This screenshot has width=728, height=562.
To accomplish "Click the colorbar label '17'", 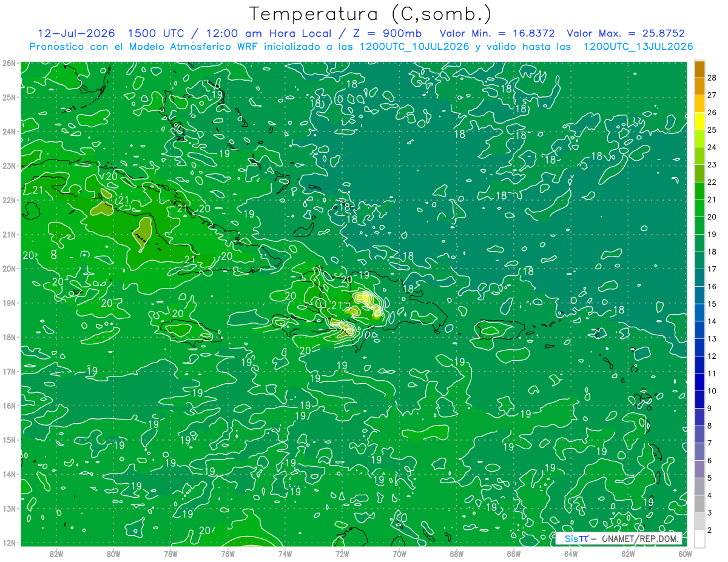I will [712, 269].
